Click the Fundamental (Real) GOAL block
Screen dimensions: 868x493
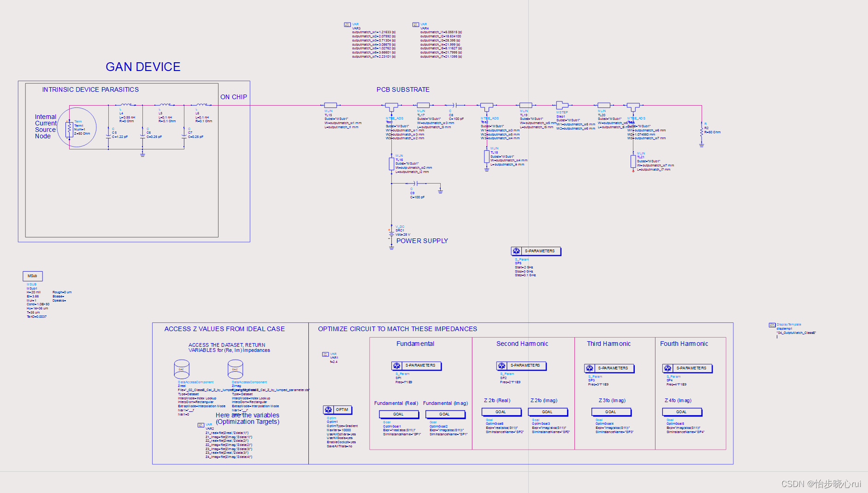tap(399, 414)
